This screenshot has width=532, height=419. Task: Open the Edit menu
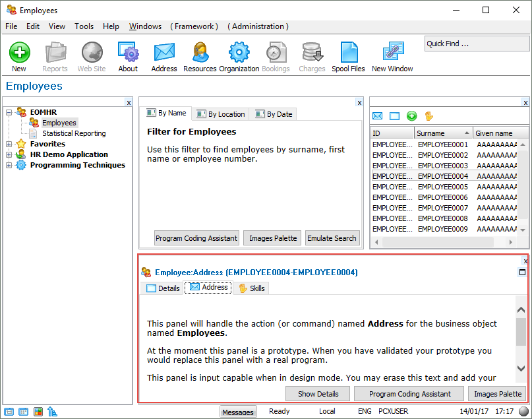coord(33,26)
